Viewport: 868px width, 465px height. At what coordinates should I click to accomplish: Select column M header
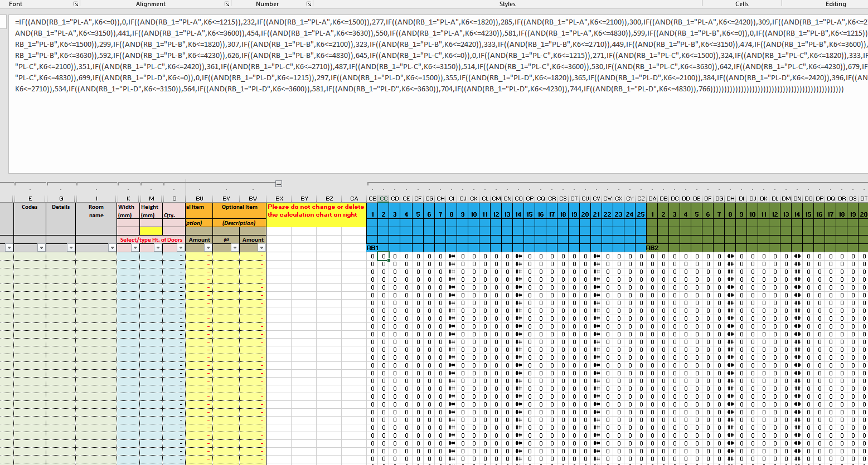(x=151, y=198)
